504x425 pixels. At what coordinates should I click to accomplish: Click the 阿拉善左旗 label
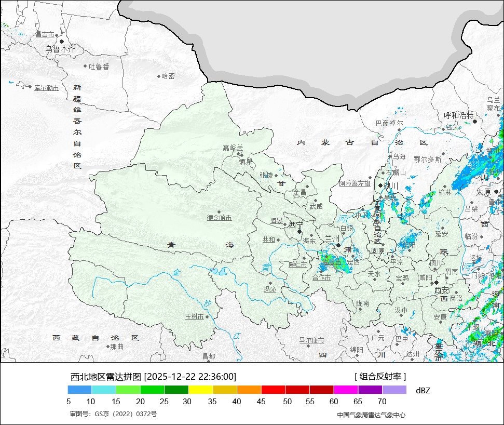tap(355, 183)
